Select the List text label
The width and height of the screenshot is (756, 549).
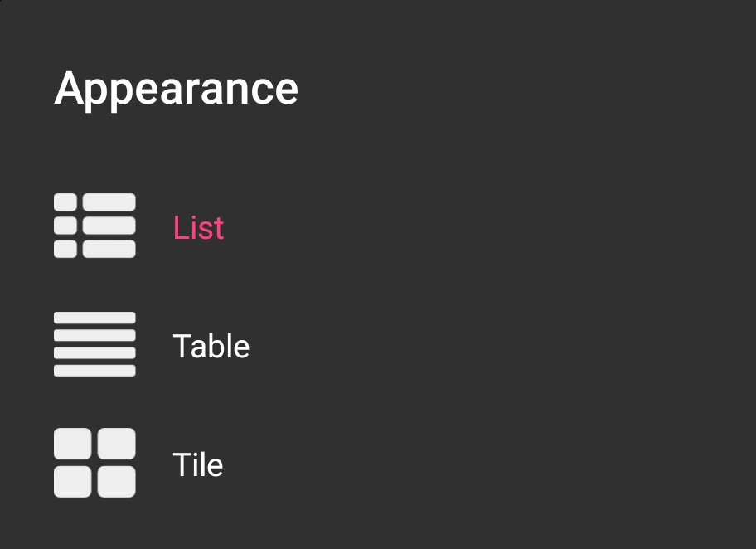[198, 227]
